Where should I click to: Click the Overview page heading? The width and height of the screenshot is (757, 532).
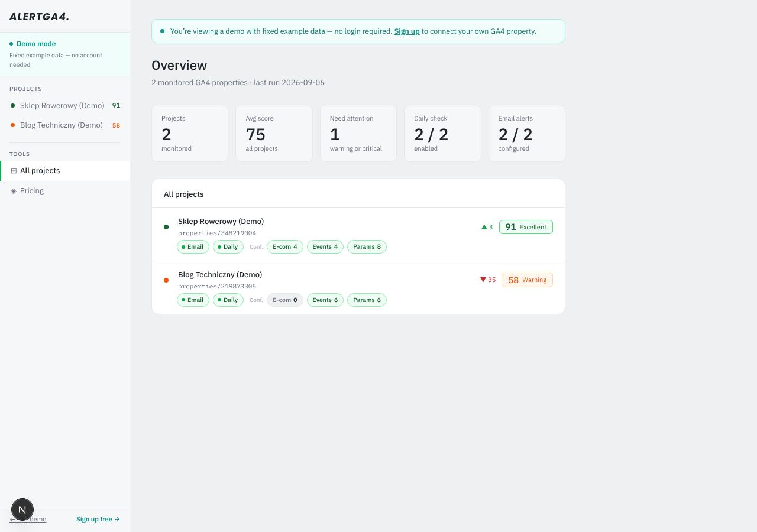[179, 66]
